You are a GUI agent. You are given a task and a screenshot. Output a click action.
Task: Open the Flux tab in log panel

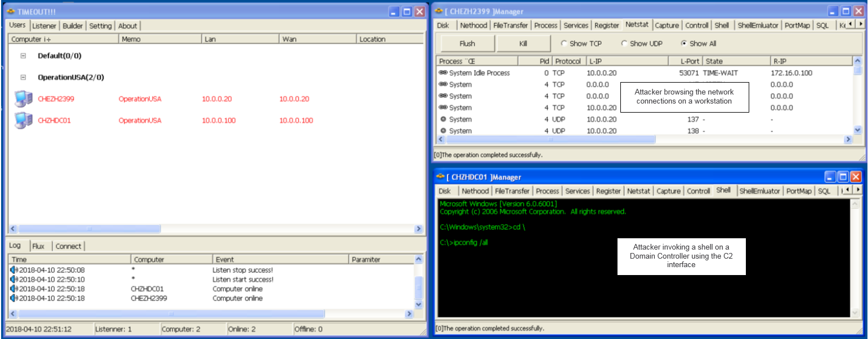click(38, 246)
